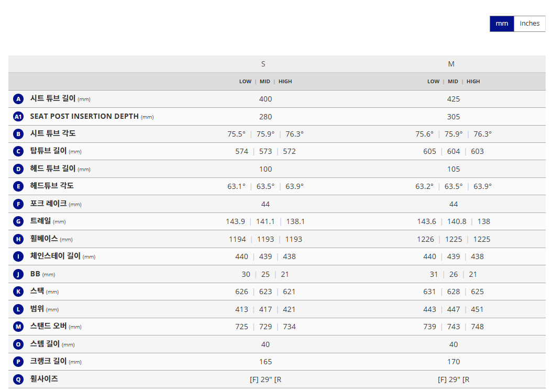Click the P crank length badge
The width and height of the screenshot is (552, 392).
pos(19,362)
